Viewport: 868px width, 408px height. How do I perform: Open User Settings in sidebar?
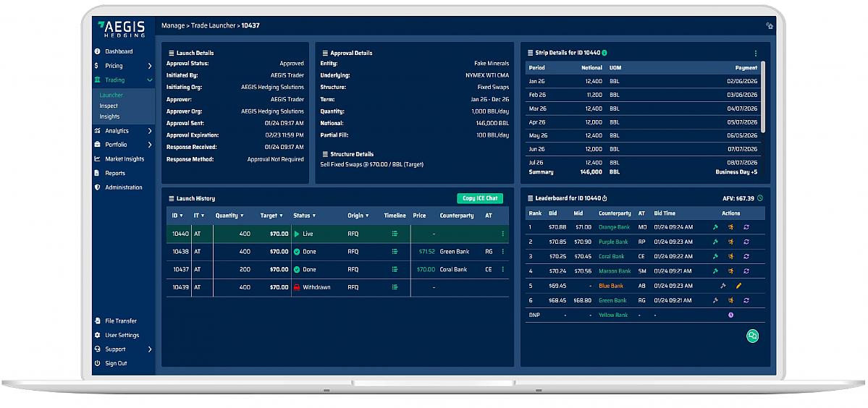click(122, 336)
